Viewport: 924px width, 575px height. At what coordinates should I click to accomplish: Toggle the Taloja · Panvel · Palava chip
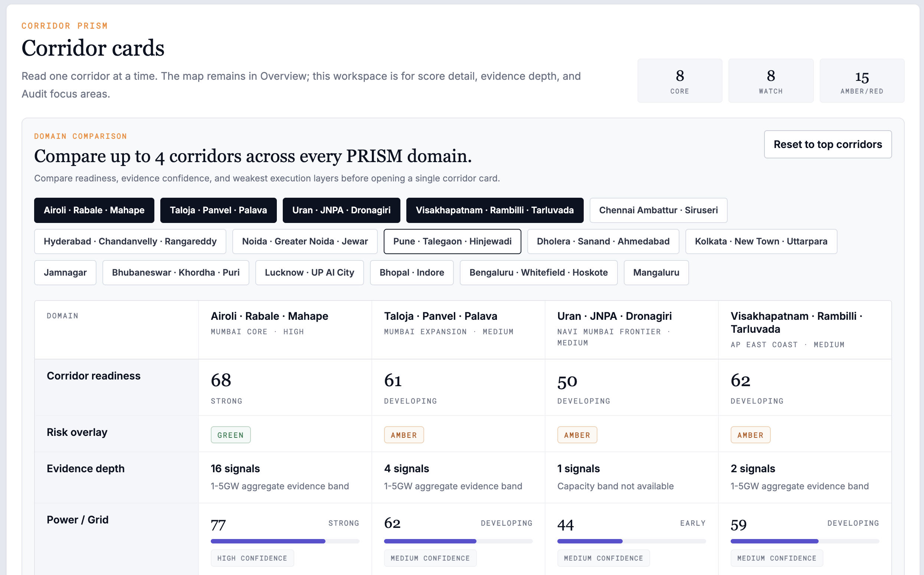pos(218,210)
